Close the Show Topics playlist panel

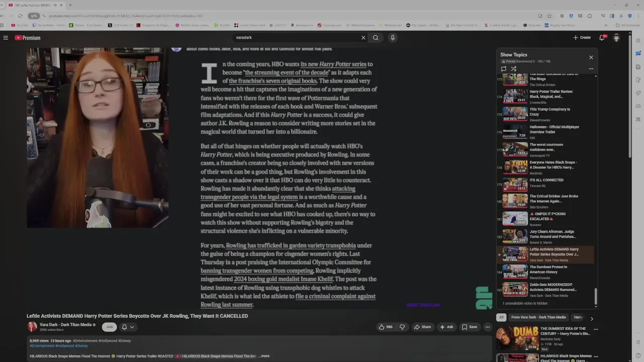click(x=591, y=57)
